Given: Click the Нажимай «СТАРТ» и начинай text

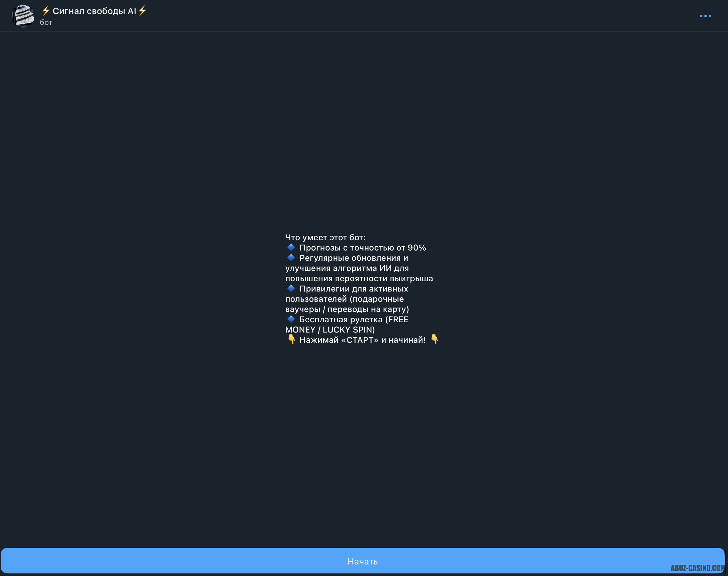Looking at the screenshot, I should click(362, 340).
